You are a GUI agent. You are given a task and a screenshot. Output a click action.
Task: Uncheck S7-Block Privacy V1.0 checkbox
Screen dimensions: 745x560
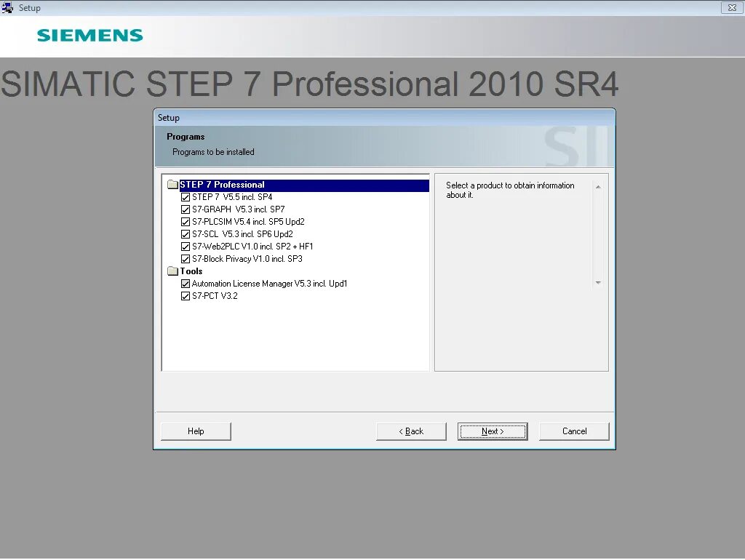coord(186,259)
